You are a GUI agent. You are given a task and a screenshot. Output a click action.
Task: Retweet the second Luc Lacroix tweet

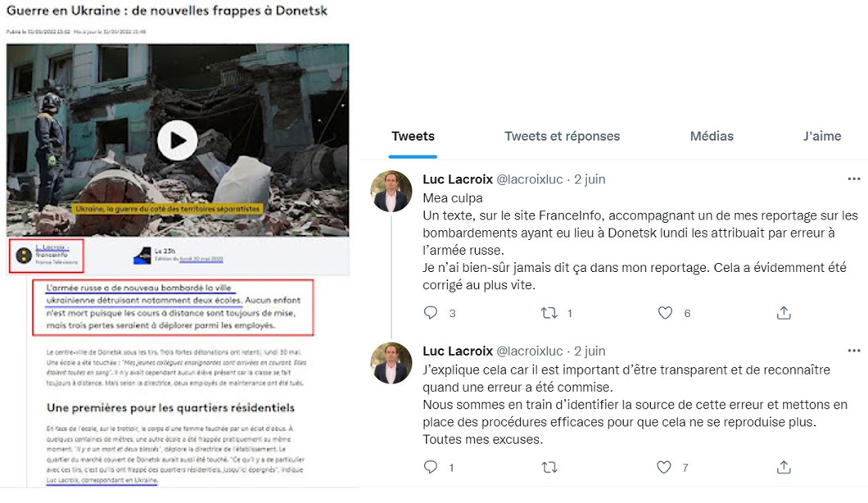549,468
